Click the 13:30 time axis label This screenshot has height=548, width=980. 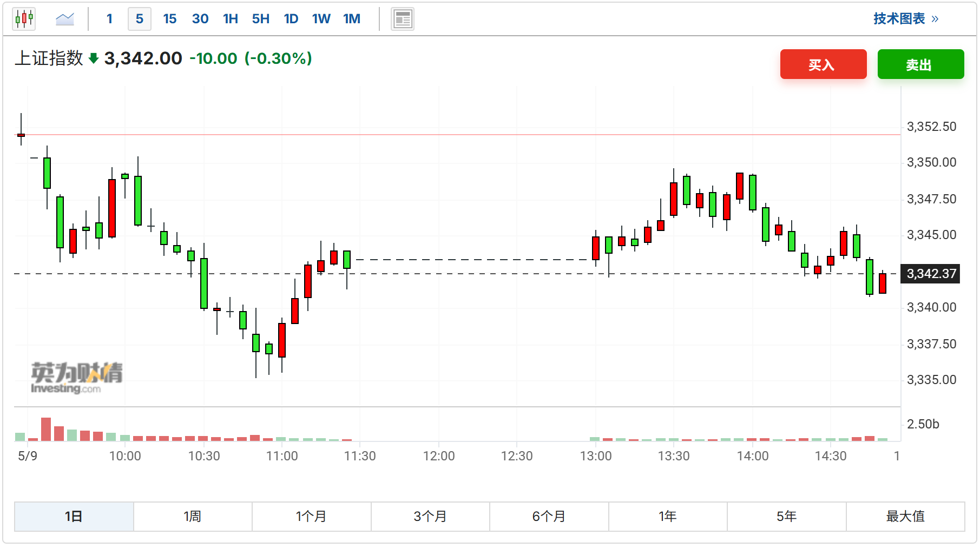(674, 456)
